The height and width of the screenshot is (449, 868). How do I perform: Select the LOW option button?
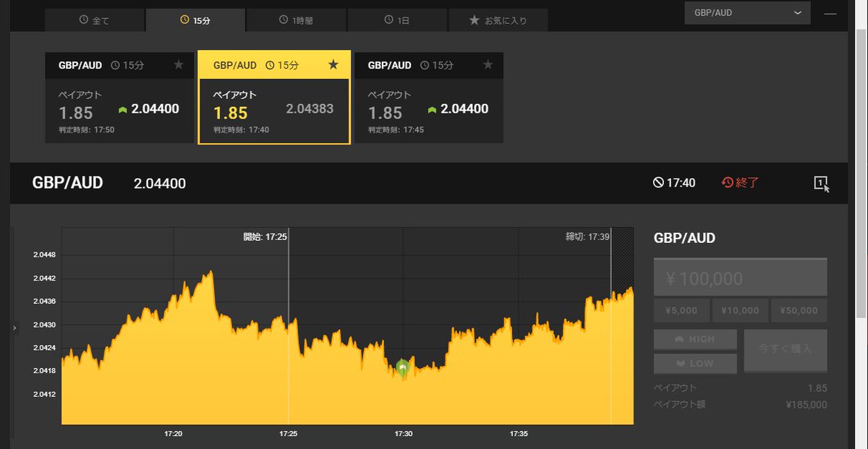[x=695, y=363]
